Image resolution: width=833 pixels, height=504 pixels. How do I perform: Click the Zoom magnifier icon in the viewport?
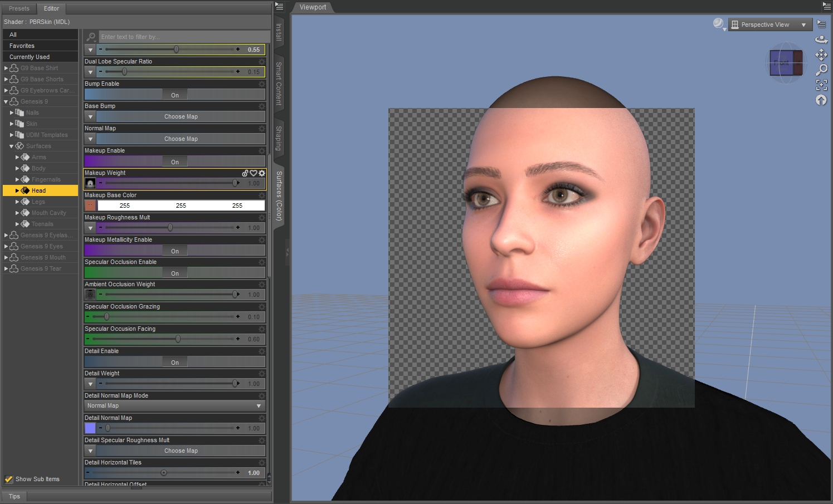coord(821,70)
